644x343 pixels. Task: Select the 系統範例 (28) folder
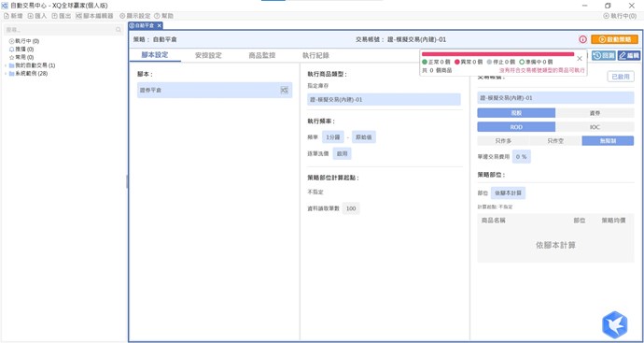coord(28,74)
